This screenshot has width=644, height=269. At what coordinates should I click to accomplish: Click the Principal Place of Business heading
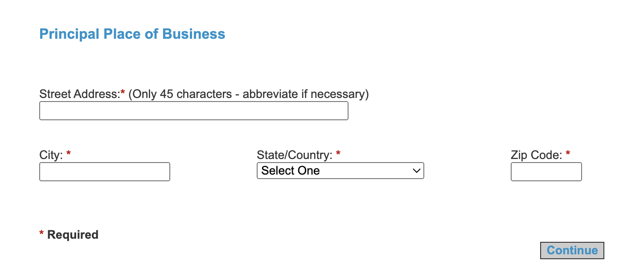point(132,33)
